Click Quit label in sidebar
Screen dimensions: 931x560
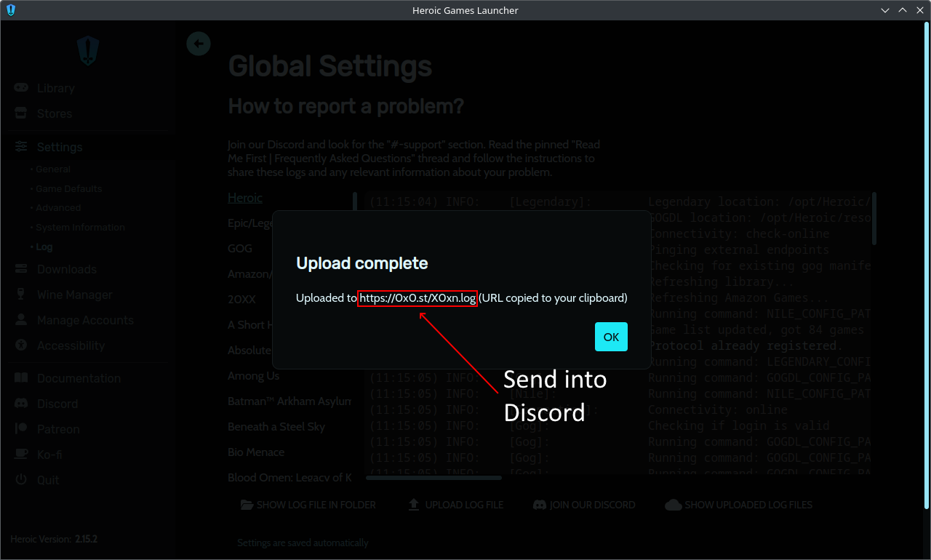(x=48, y=480)
